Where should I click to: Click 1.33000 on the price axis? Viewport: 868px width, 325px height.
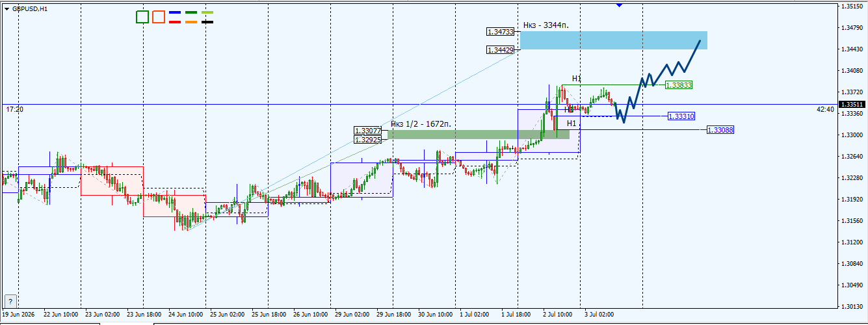(852, 135)
